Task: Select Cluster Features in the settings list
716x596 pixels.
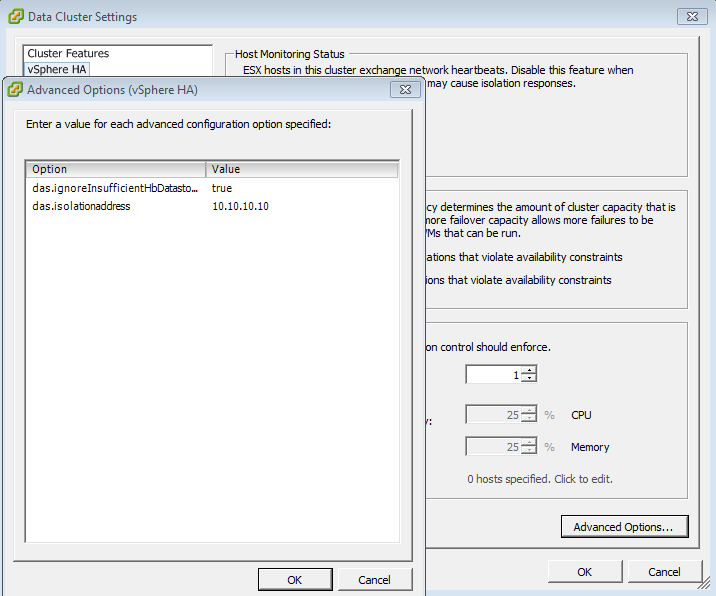Action: click(x=68, y=53)
